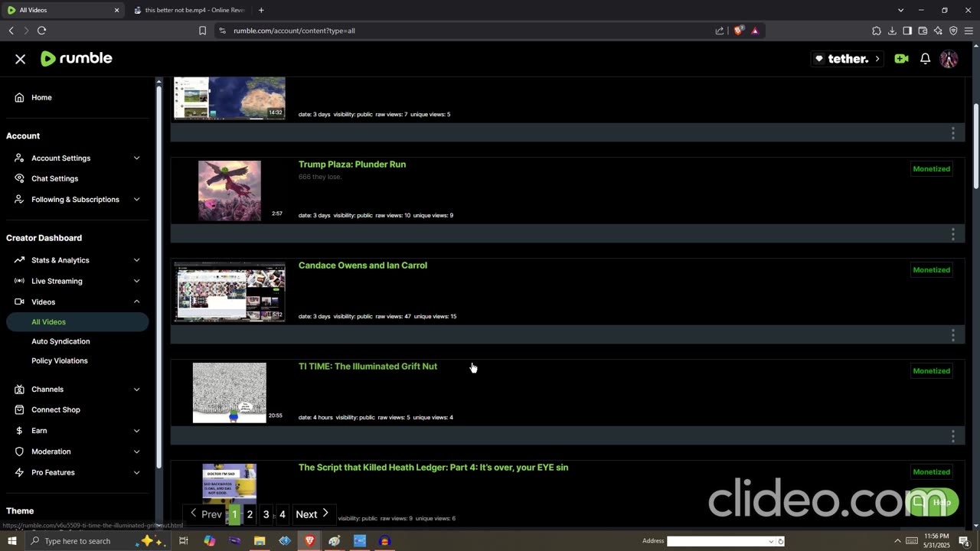980x551 pixels.
Task: Expand Account Settings submenu
Action: (137, 158)
